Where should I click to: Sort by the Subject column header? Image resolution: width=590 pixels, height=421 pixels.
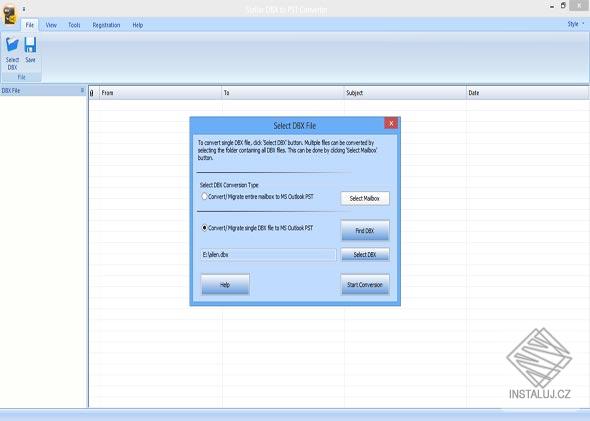click(x=405, y=93)
